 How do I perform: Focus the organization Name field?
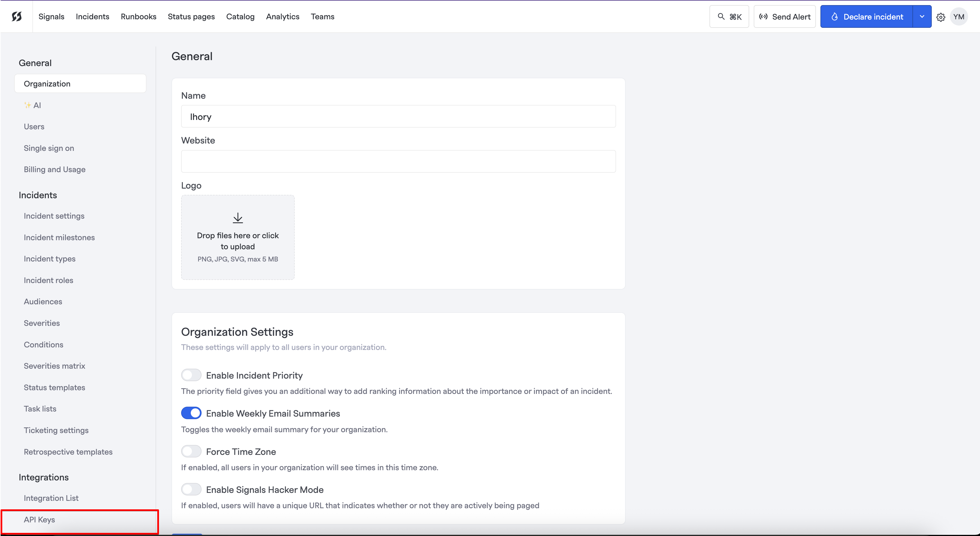point(398,117)
